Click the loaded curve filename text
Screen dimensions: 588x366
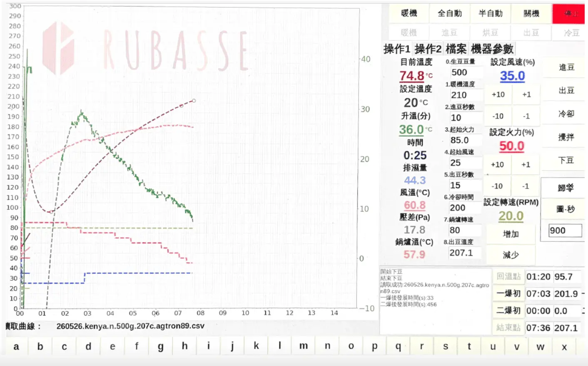pyautogui.click(x=130, y=326)
